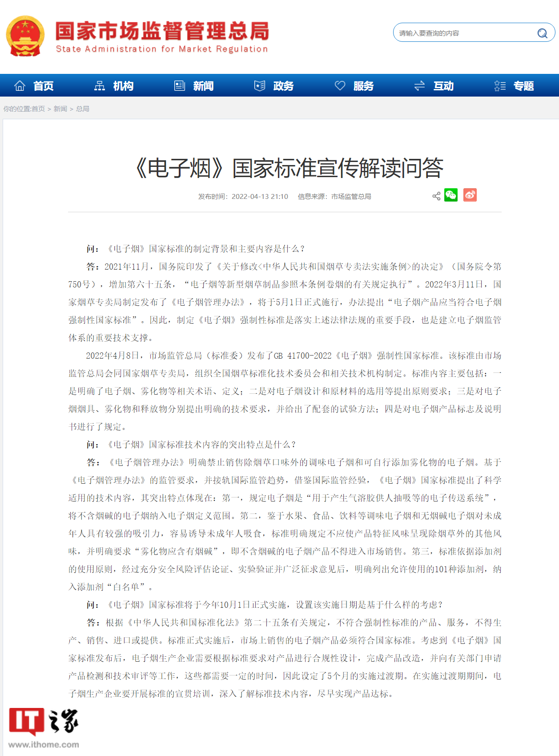Click the arrows icon beside 互动
The image size is (559, 756).
click(x=419, y=86)
